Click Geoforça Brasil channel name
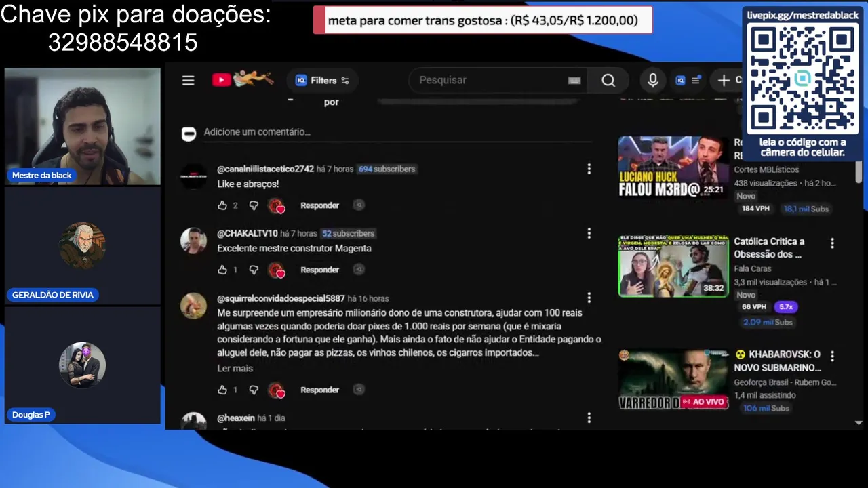868x488 pixels. [785, 382]
